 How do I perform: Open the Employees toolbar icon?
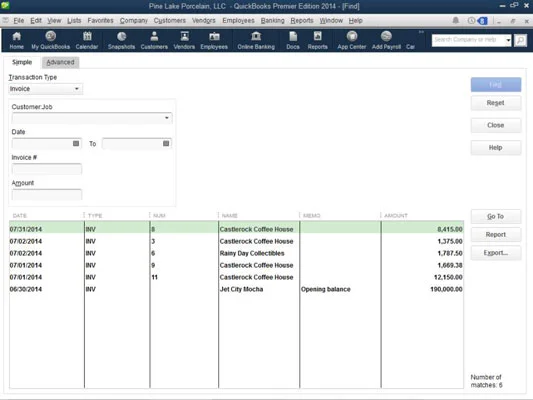pyautogui.click(x=214, y=40)
